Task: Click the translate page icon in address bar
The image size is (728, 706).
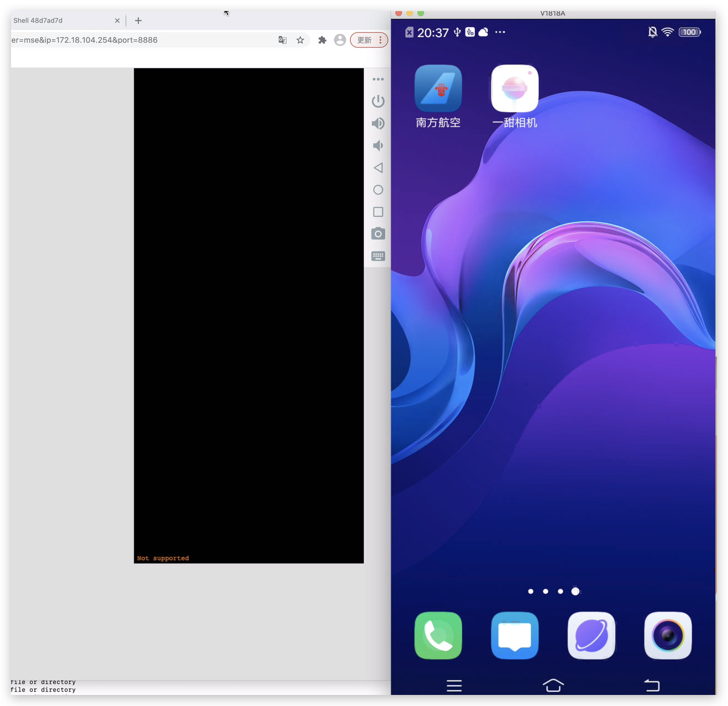Action: click(282, 40)
